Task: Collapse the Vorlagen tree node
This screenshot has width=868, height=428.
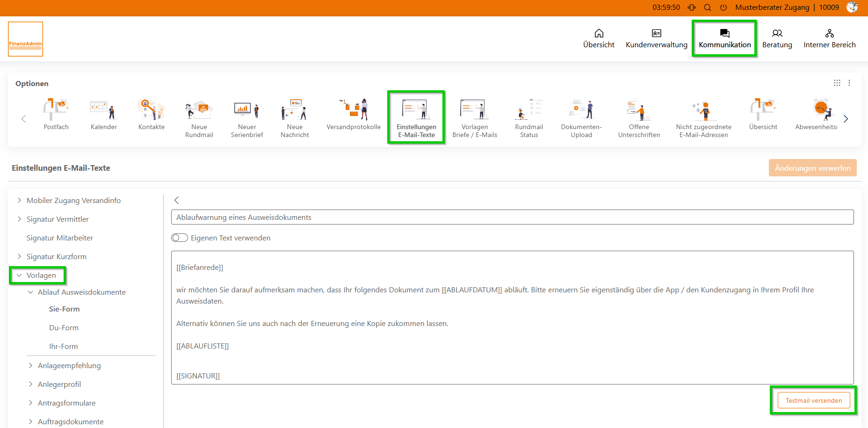Action: (x=19, y=276)
